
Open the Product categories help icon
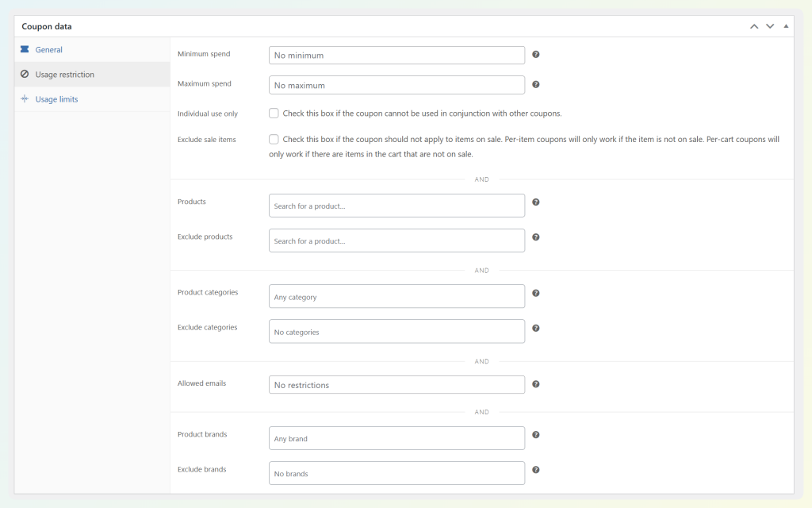tap(536, 292)
